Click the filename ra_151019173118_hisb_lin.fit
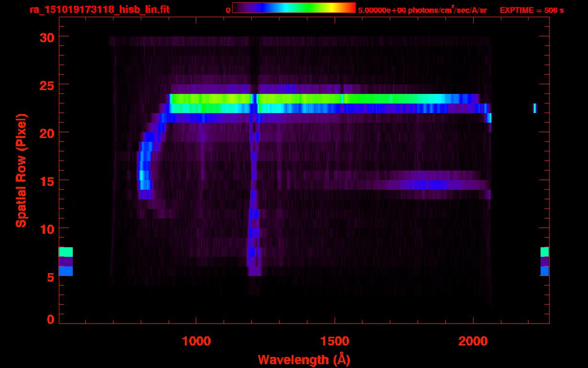This screenshot has height=368, width=588. (x=99, y=10)
